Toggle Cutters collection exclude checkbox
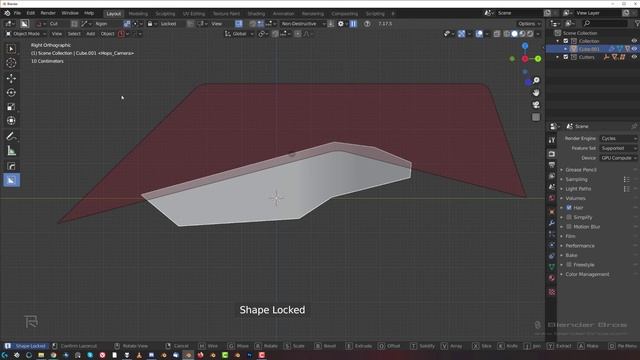Screen dimensions: 640x360 pyautogui.click(x=566, y=57)
